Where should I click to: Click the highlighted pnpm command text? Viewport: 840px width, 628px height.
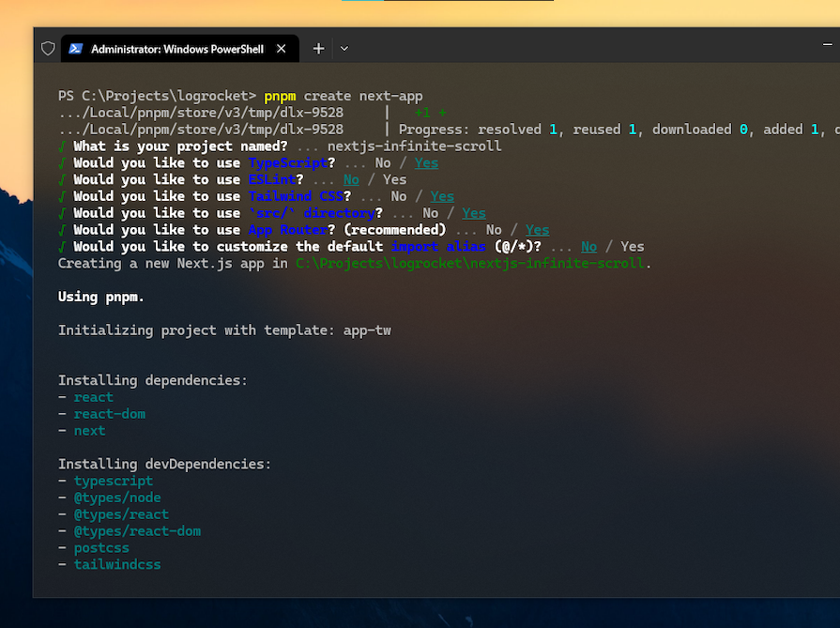click(280, 95)
